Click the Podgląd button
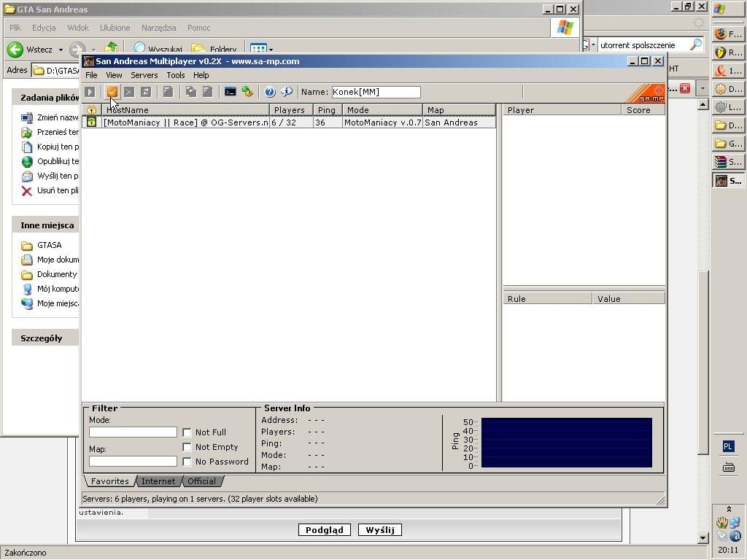 [324, 530]
